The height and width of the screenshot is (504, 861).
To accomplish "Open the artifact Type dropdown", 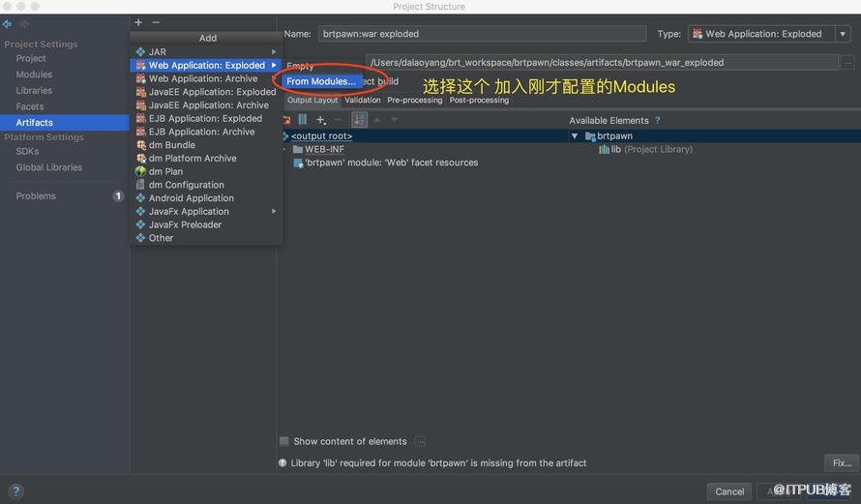I will click(x=769, y=34).
